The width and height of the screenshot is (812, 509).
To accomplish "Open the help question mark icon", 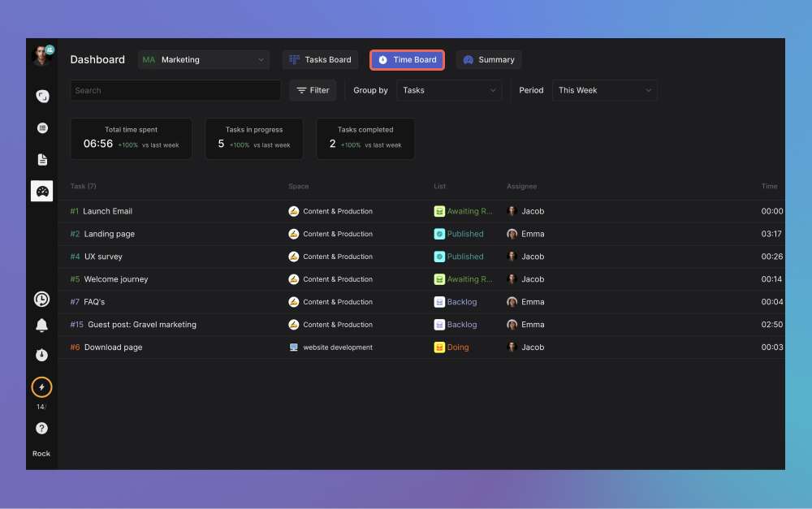I will [x=41, y=428].
